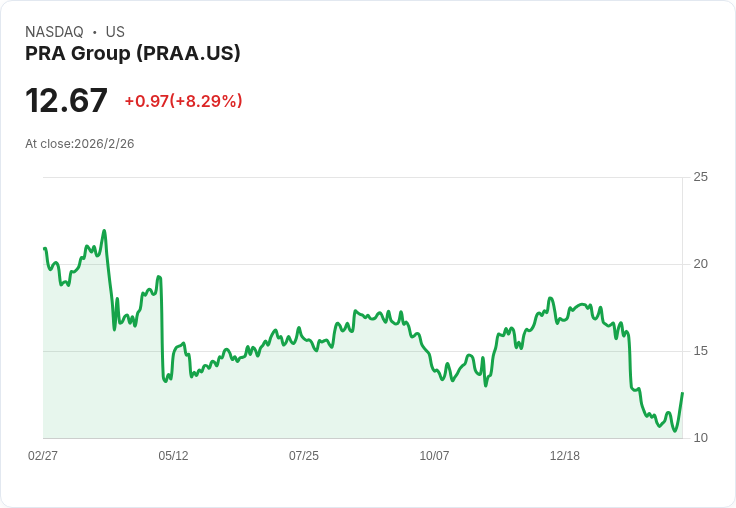The image size is (736, 508).
Task: Click the 25 y-axis price label
Action: click(700, 177)
